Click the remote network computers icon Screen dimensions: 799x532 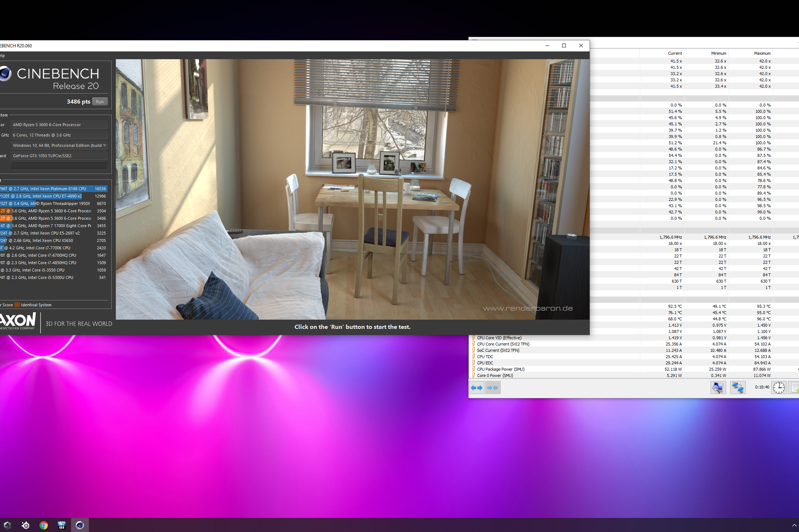pyautogui.click(x=737, y=387)
